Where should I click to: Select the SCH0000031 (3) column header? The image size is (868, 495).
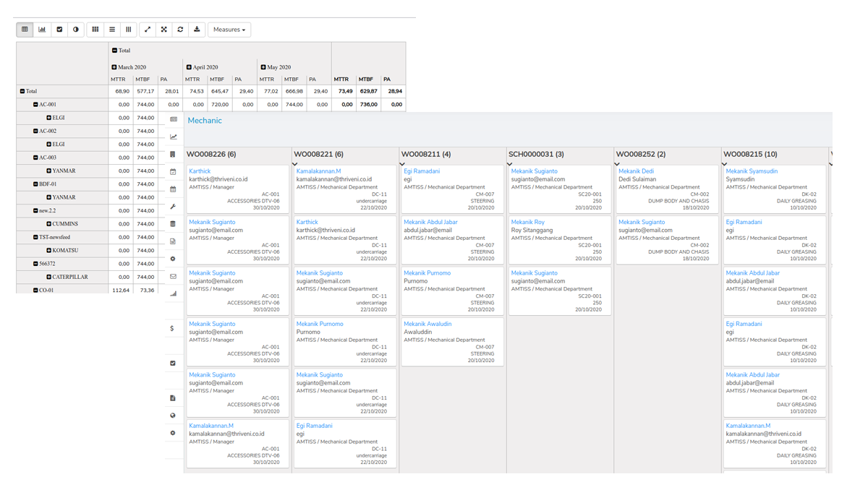[536, 154]
